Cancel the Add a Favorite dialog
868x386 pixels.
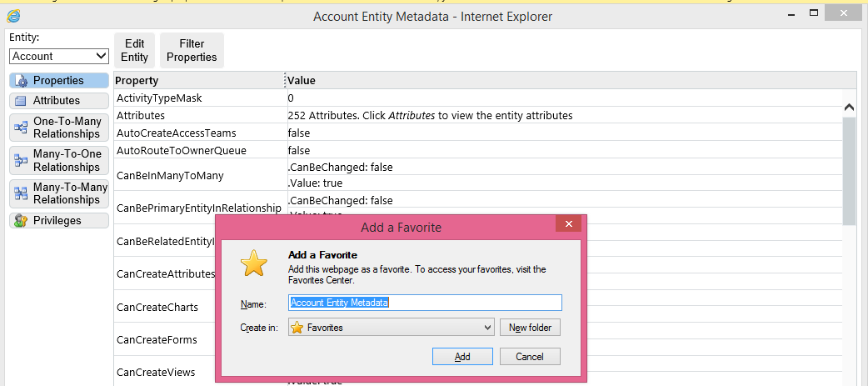(530, 356)
